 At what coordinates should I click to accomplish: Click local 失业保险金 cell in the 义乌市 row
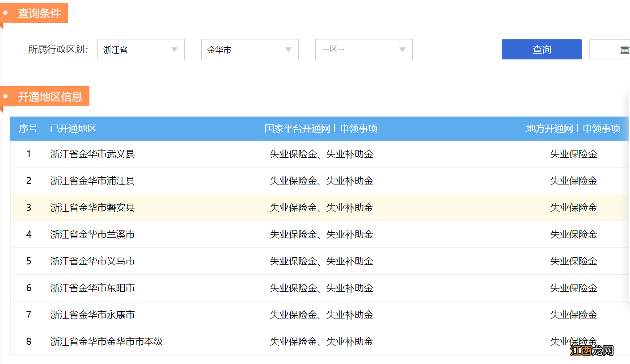pyautogui.click(x=574, y=261)
